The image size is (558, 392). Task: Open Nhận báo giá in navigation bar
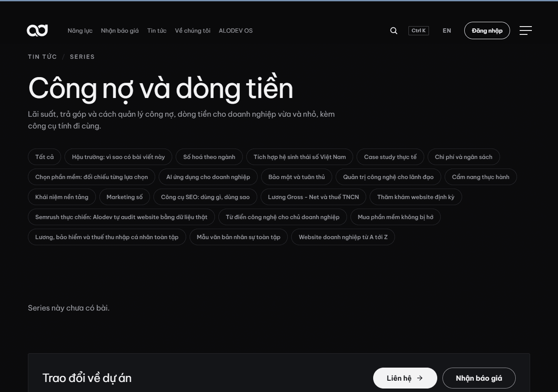(120, 30)
